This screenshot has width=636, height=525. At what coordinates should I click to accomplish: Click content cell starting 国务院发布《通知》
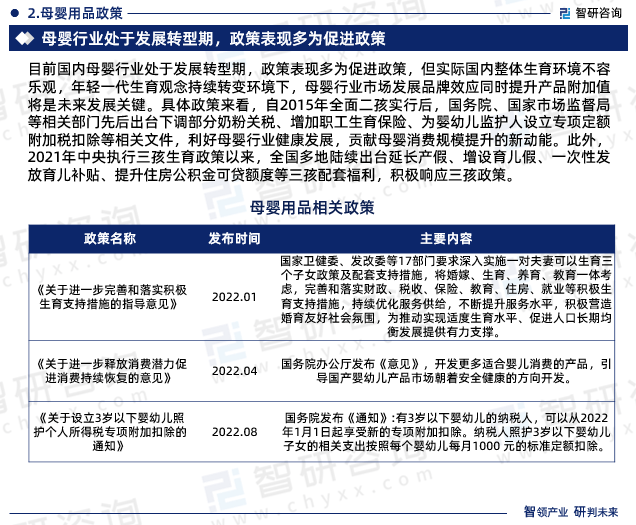click(x=446, y=432)
